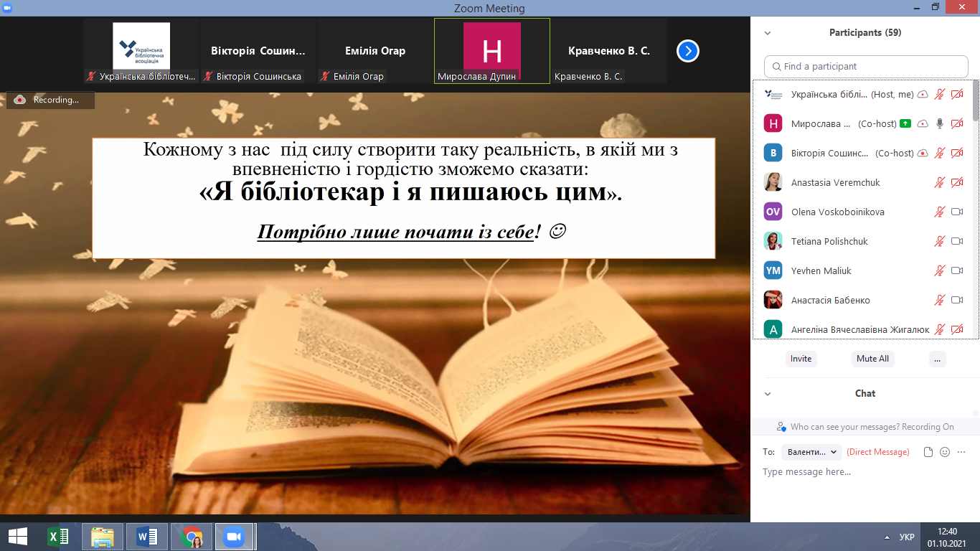Collapse the Chat panel chevron
This screenshot has width=980, height=551.
(x=768, y=394)
